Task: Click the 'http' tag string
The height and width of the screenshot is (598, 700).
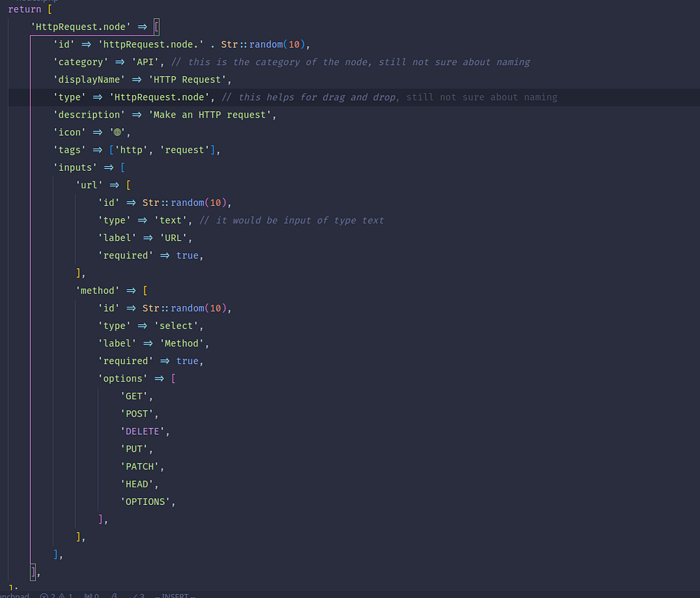Action: (x=132, y=150)
